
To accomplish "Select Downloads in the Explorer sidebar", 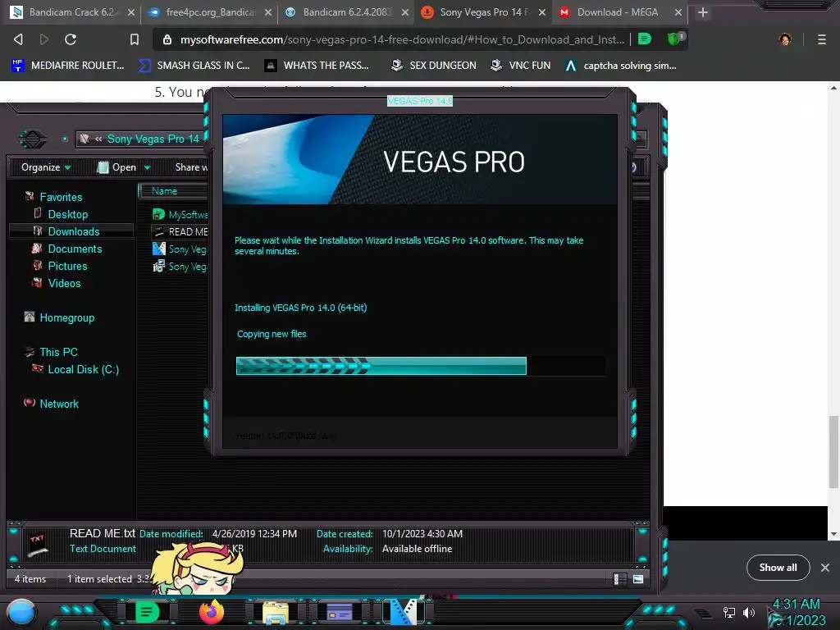I will point(73,231).
